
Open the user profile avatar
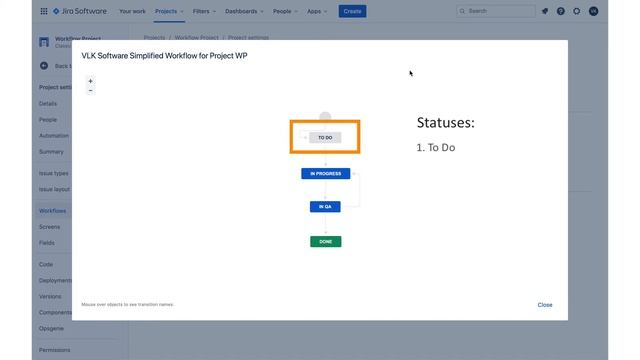[x=593, y=11]
